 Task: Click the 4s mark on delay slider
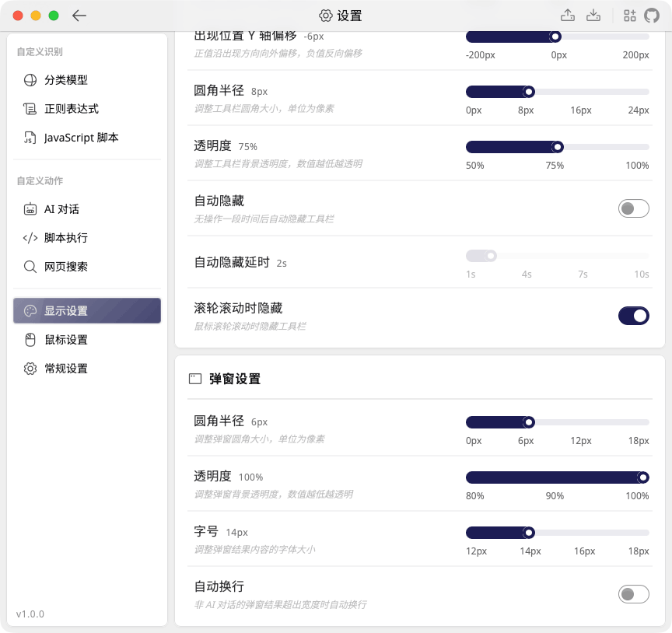click(527, 275)
